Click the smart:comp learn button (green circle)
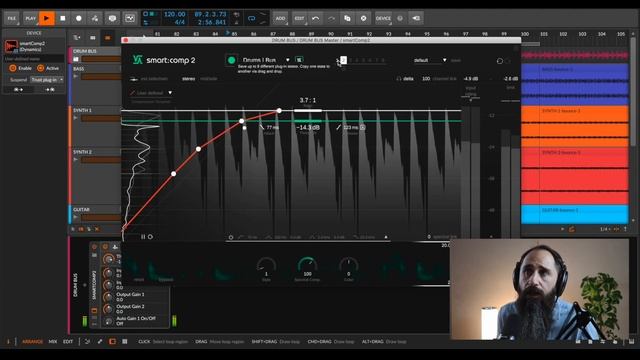 tap(231, 60)
